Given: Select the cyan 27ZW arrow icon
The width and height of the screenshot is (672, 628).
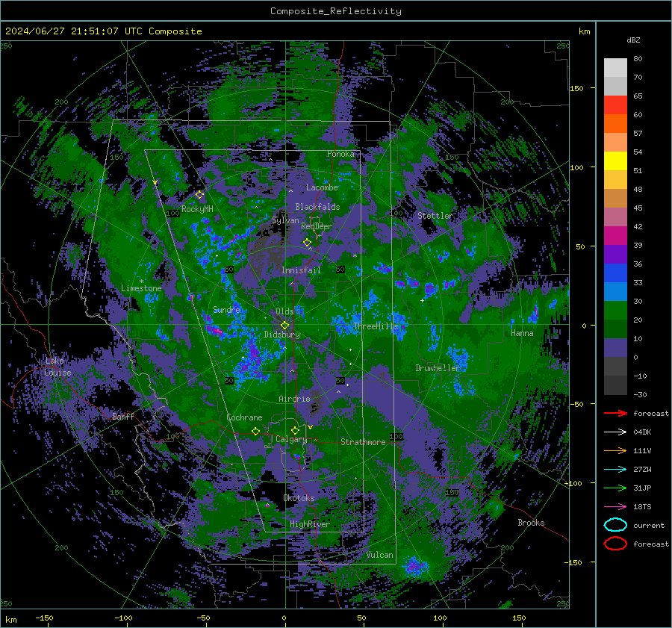Looking at the screenshot, I should (x=615, y=469).
